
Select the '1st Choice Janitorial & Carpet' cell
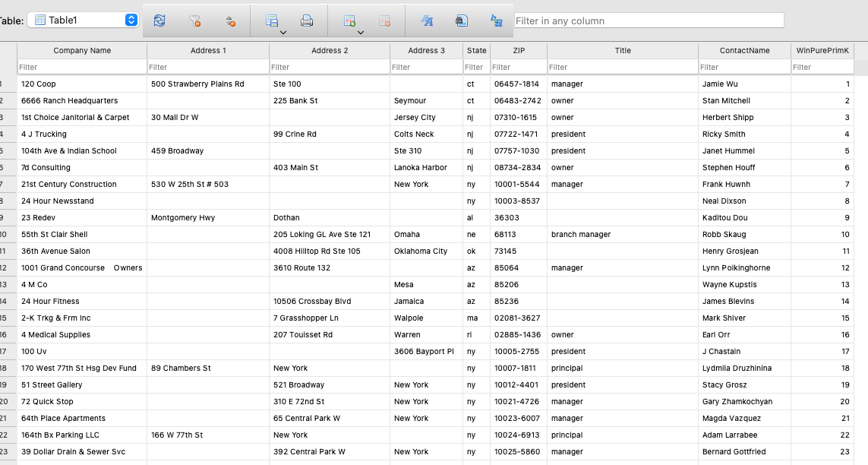tap(82, 117)
